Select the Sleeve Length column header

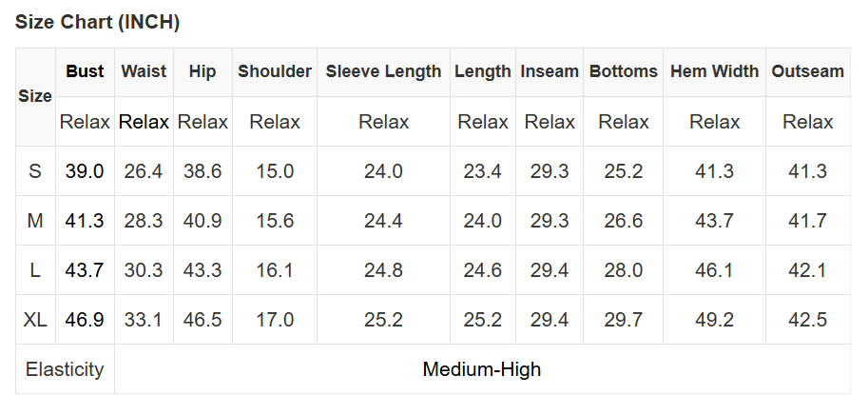tap(383, 71)
